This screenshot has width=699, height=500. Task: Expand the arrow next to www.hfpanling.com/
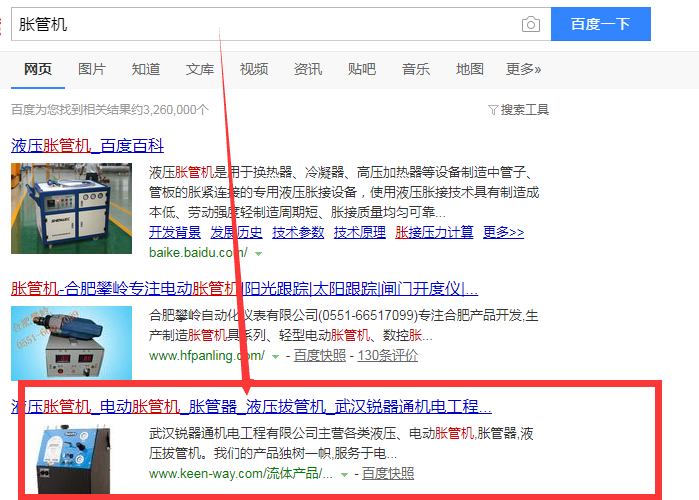(x=275, y=357)
